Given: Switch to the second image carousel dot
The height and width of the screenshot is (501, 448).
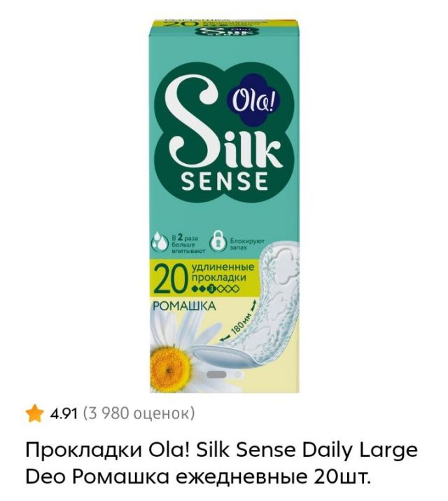Looking at the screenshot, I should coord(237,374).
